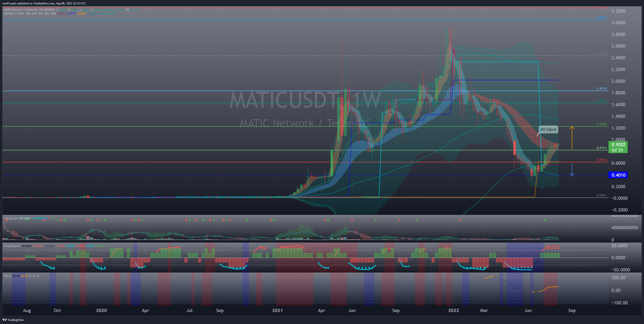
Task: Click the MS-Signal callout label
Action: [x=548, y=129]
